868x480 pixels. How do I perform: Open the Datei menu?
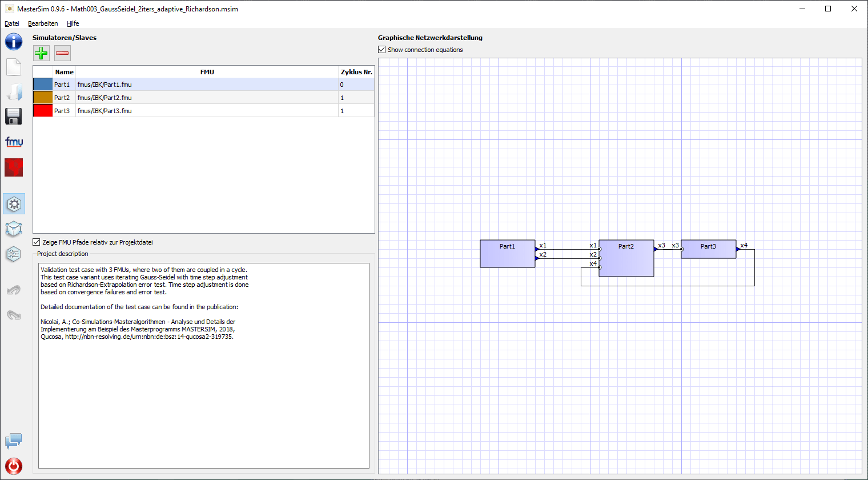click(x=12, y=23)
